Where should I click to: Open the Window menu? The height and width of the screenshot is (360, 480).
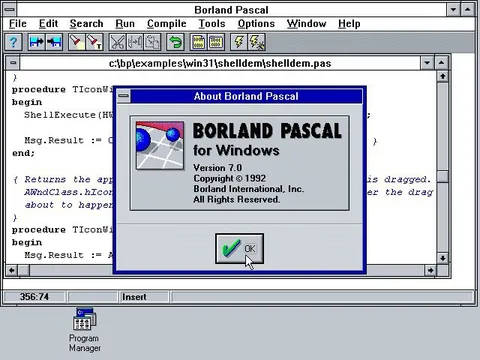click(306, 24)
